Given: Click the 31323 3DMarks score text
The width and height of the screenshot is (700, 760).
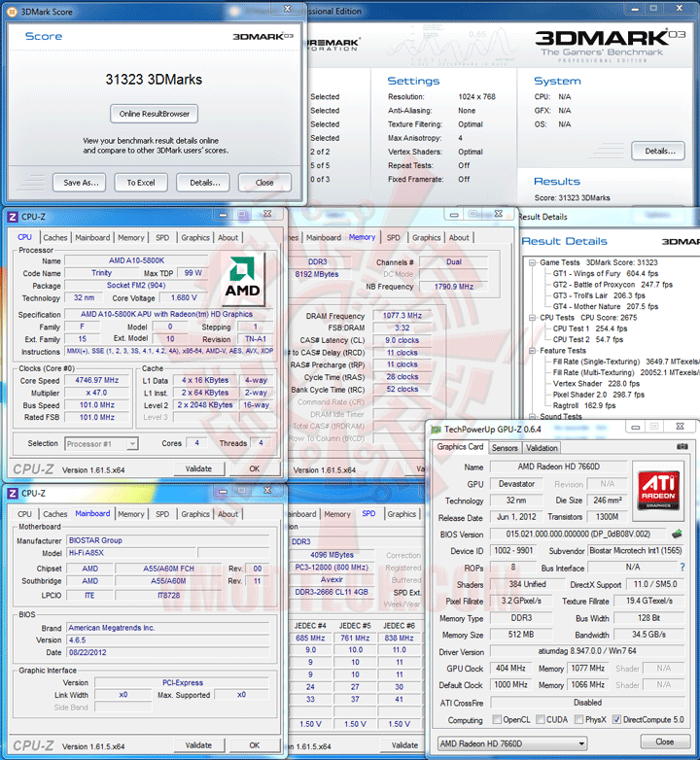Looking at the screenshot, I should pos(154,80).
